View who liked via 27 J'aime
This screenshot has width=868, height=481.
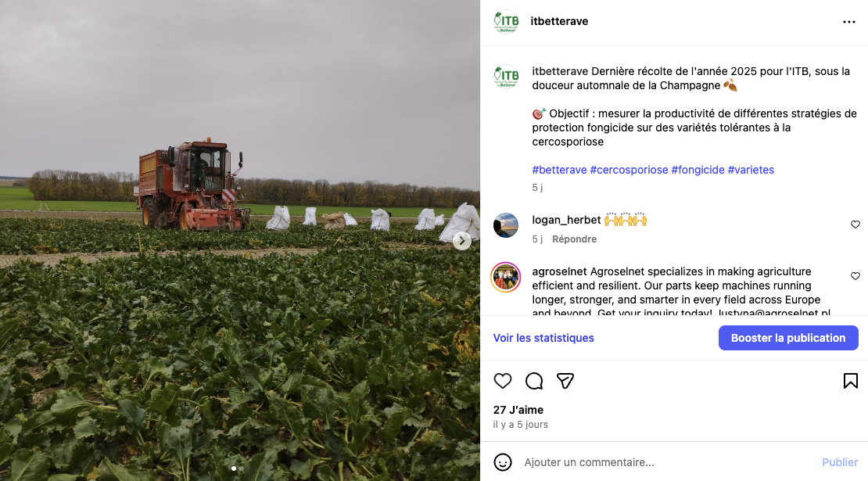point(518,410)
